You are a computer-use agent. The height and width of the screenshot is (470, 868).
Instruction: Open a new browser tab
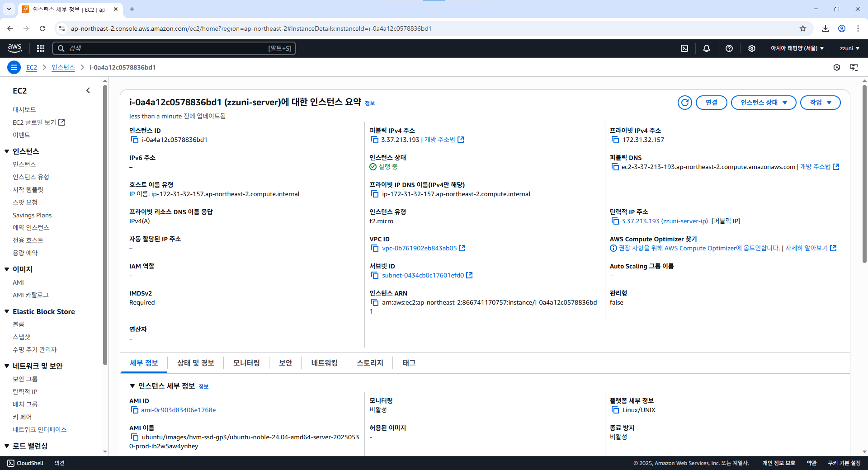click(132, 9)
